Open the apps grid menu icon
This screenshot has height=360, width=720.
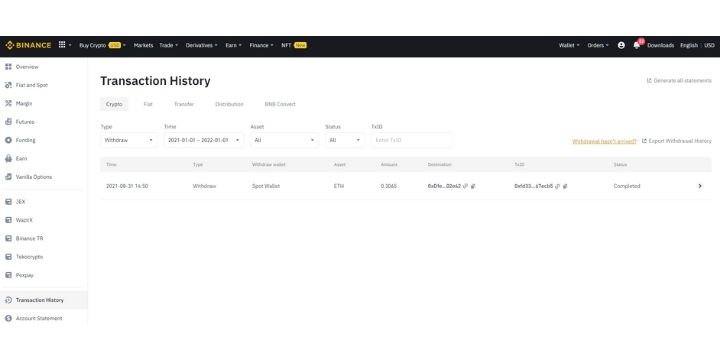[62, 45]
